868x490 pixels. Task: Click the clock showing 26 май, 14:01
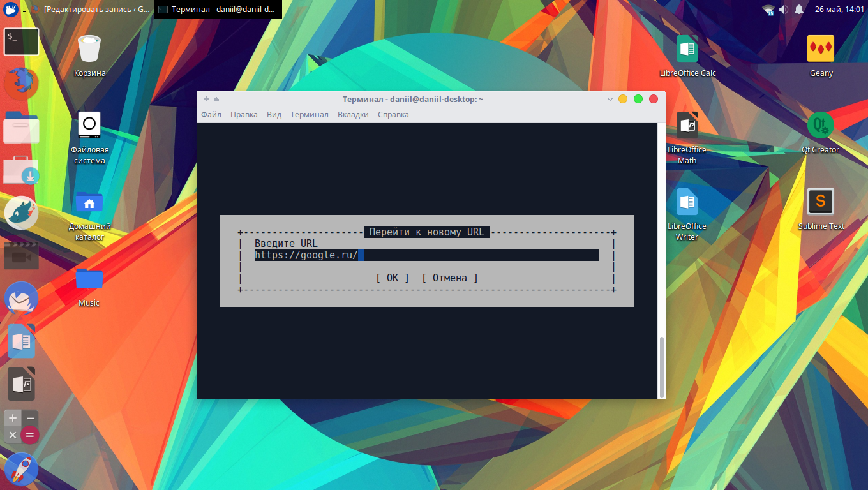[839, 10]
